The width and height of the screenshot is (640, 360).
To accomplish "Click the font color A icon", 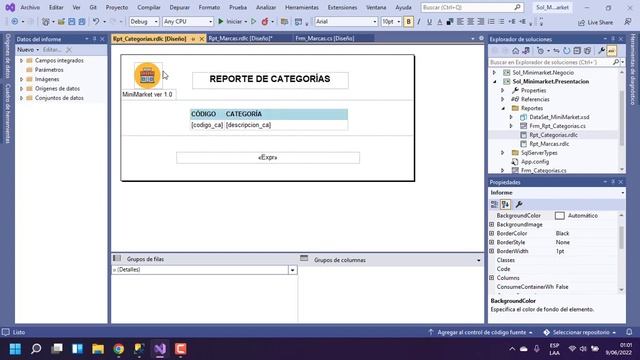I will tap(440, 22).
